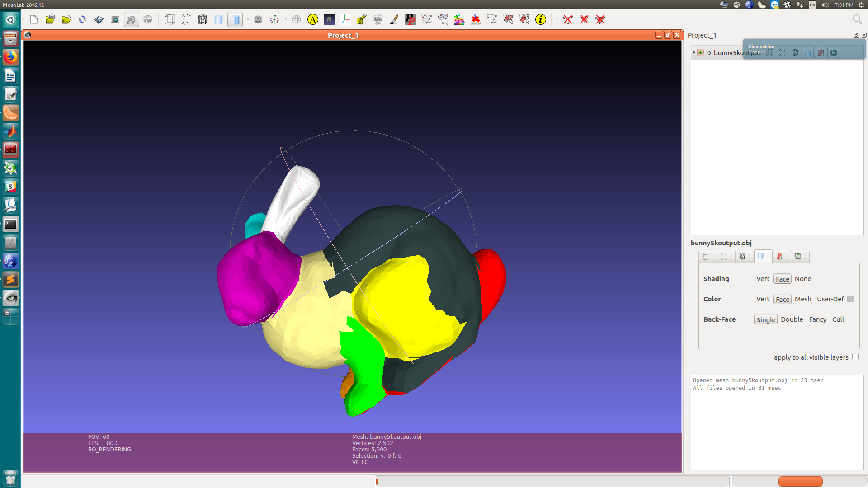The height and width of the screenshot is (488, 868).
Task: Choose the Mesh color option
Action: 802,299
